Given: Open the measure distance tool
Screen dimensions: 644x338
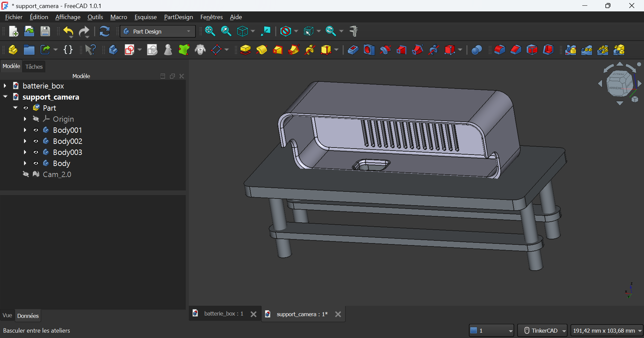Looking at the screenshot, I should (x=354, y=31).
